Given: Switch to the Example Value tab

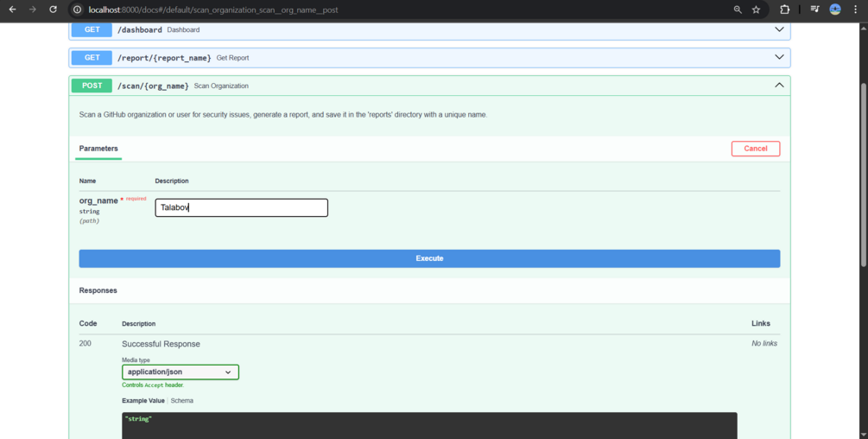Looking at the screenshot, I should 143,400.
